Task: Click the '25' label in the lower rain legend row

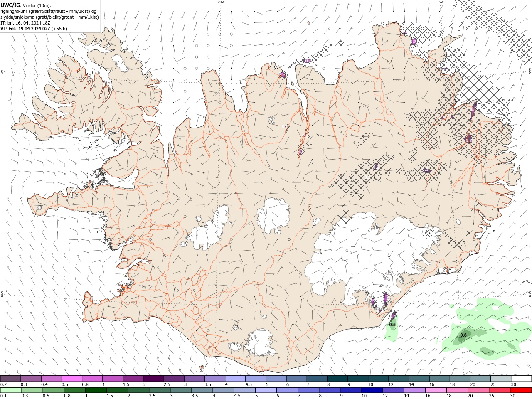Action: (491, 396)
